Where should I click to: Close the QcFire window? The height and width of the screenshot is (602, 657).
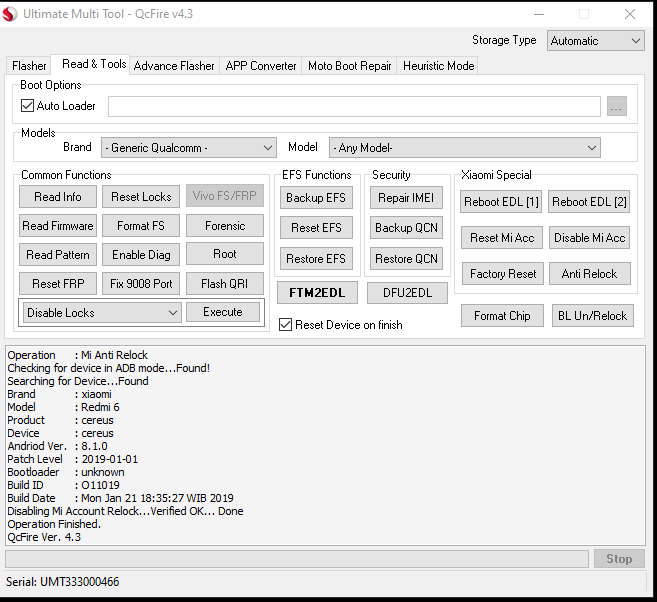630,14
